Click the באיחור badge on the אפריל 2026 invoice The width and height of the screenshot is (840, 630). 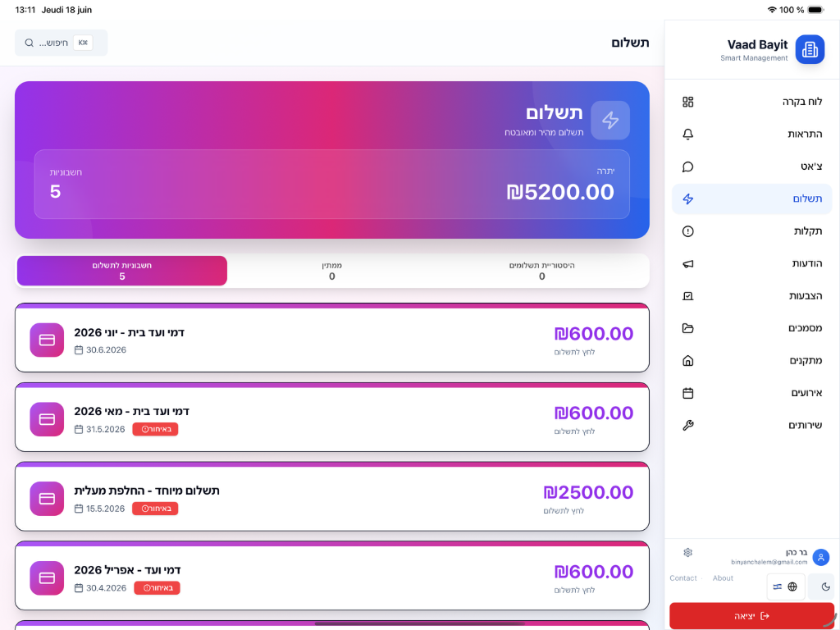click(x=157, y=588)
